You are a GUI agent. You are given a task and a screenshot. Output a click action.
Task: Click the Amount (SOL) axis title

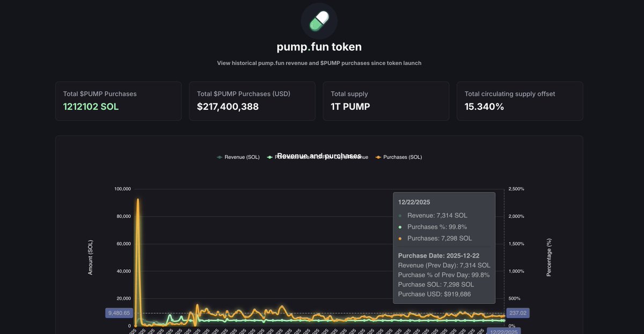[90, 257]
